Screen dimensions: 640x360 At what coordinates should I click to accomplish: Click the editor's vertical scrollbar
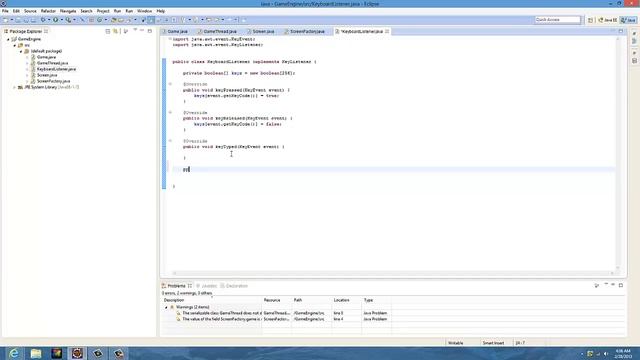click(x=618, y=153)
